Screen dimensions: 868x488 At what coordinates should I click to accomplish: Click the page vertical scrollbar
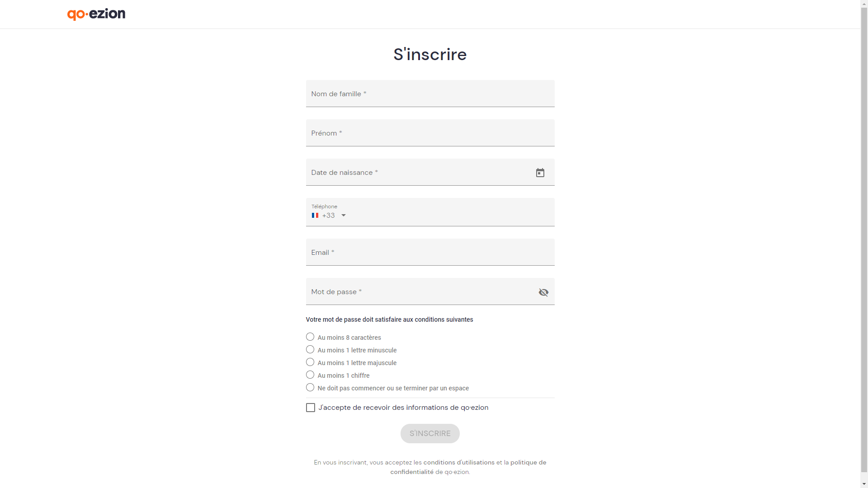point(864,244)
